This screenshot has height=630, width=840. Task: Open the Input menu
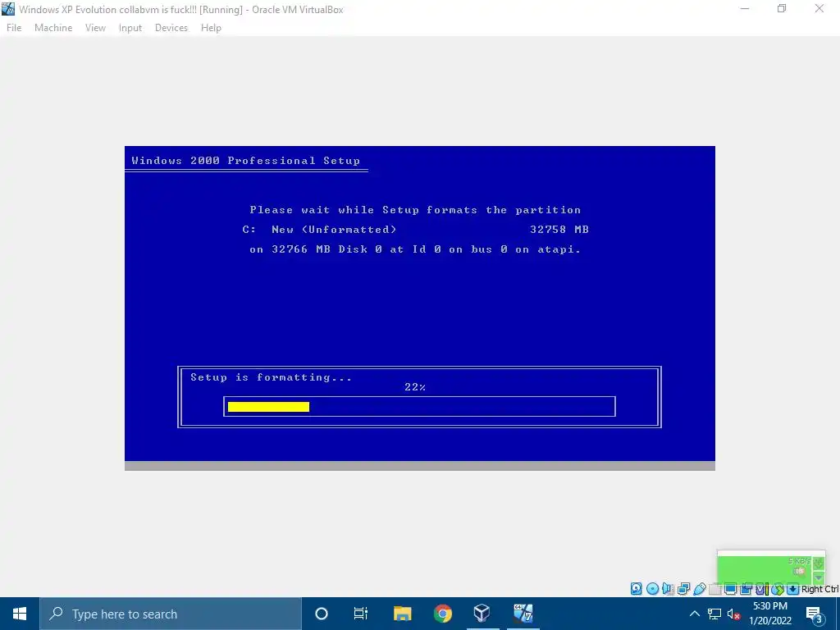(130, 28)
